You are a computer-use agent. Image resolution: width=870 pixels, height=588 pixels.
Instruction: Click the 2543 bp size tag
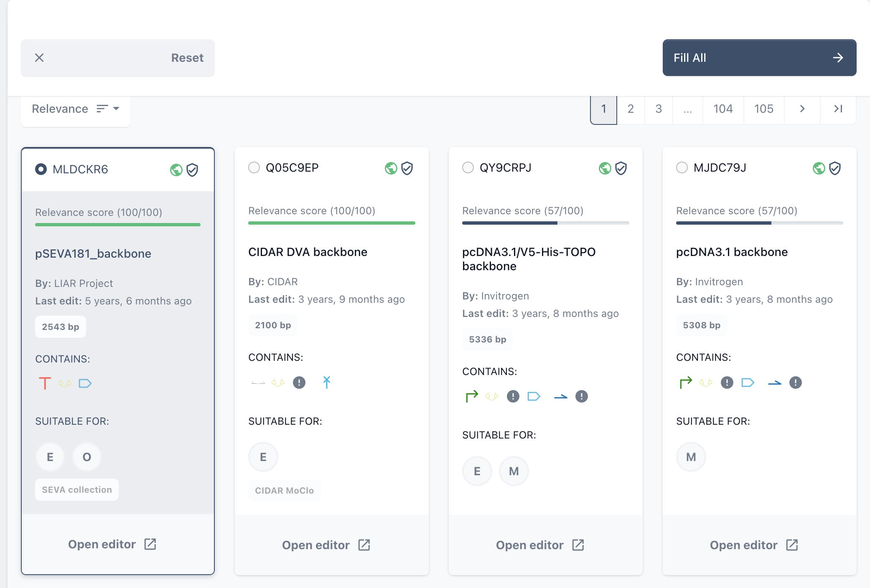point(61,327)
